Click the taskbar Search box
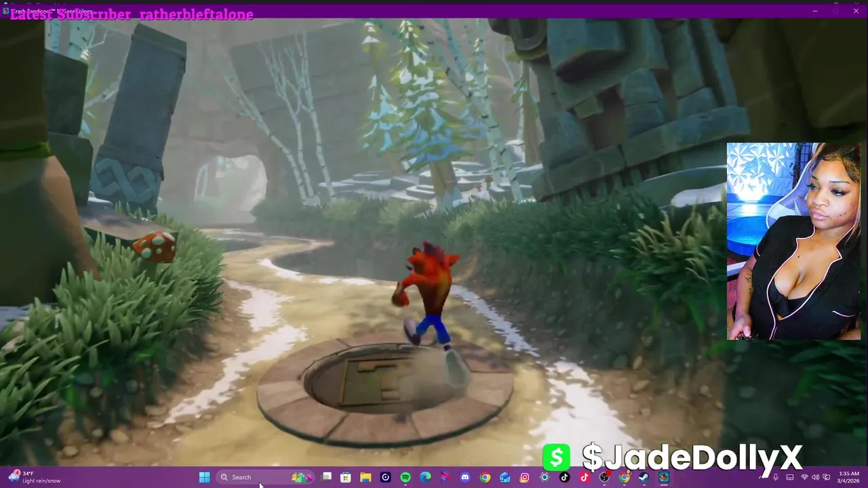The height and width of the screenshot is (488, 868). (x=266, y=477)
